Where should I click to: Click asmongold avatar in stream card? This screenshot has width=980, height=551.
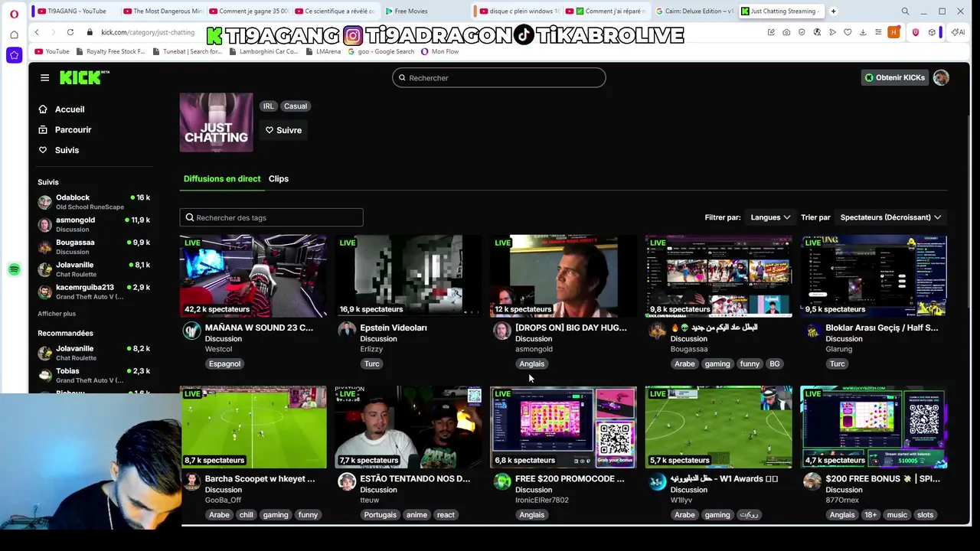point(502,331)
